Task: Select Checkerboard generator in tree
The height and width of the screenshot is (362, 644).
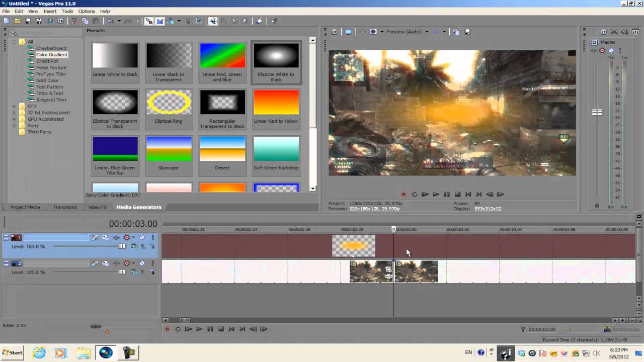Action: coord(51,48)
